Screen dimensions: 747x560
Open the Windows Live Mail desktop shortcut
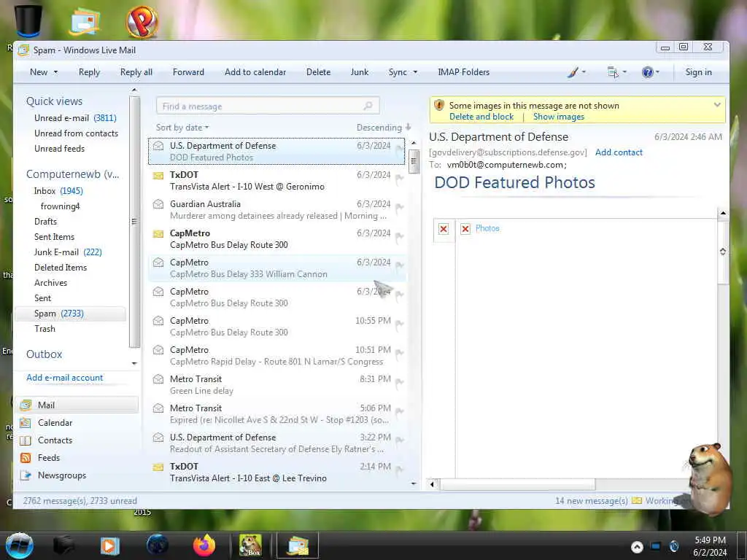point(85,21)
